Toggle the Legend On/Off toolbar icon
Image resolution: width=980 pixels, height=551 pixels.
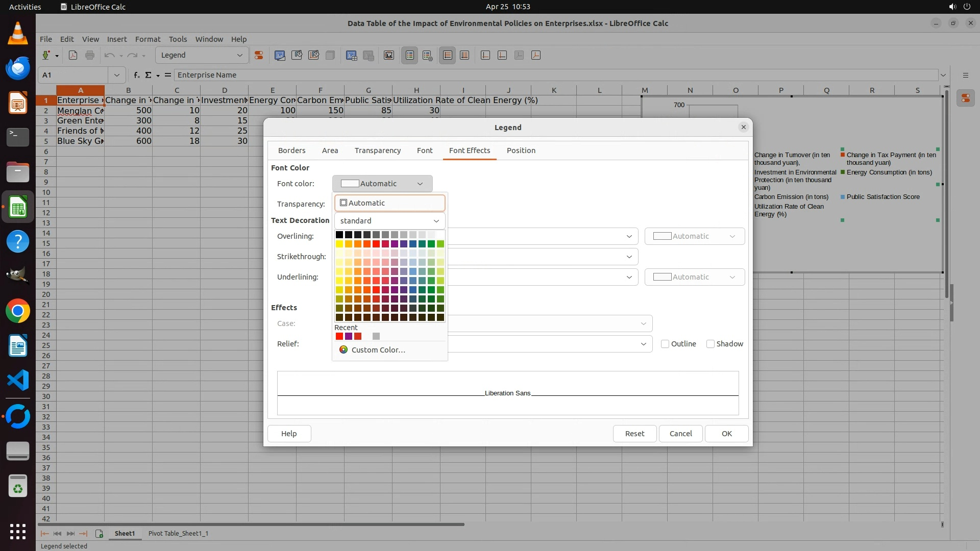tap(410, 55)
